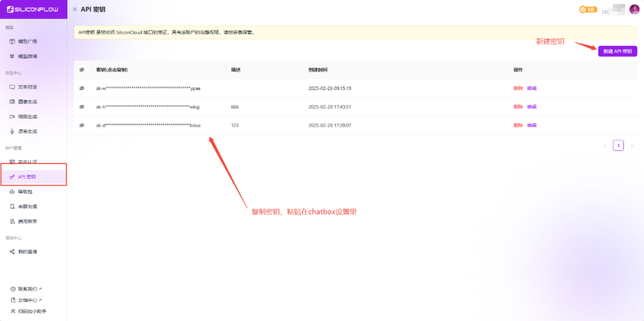Click the description cell 666
This screenshot has width=644, height=321.
tap(235, 107)
